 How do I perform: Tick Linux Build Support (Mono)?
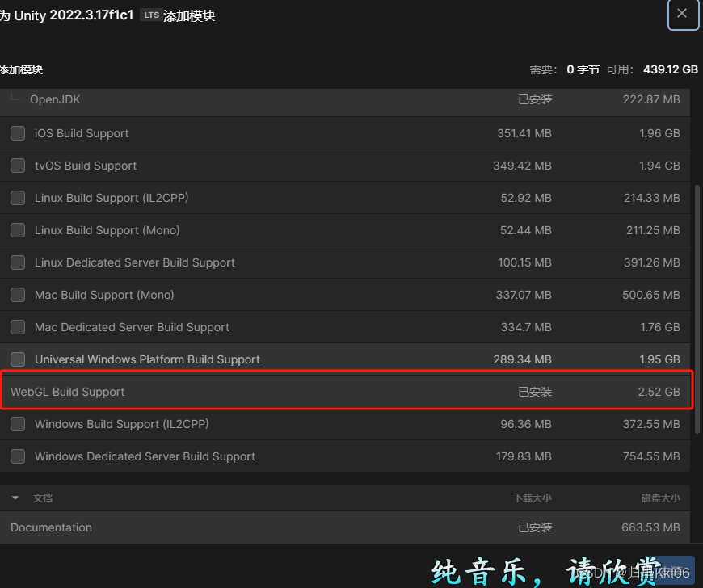[17, 230]
